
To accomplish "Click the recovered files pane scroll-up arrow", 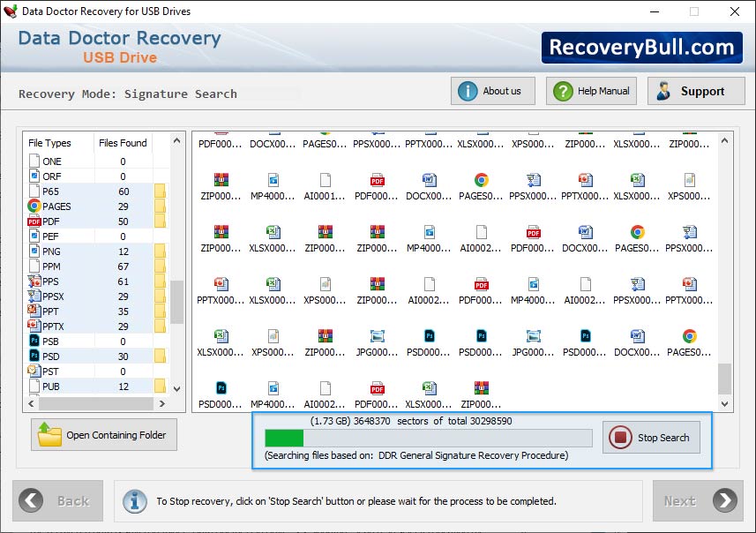I will [x=724, y=141].
